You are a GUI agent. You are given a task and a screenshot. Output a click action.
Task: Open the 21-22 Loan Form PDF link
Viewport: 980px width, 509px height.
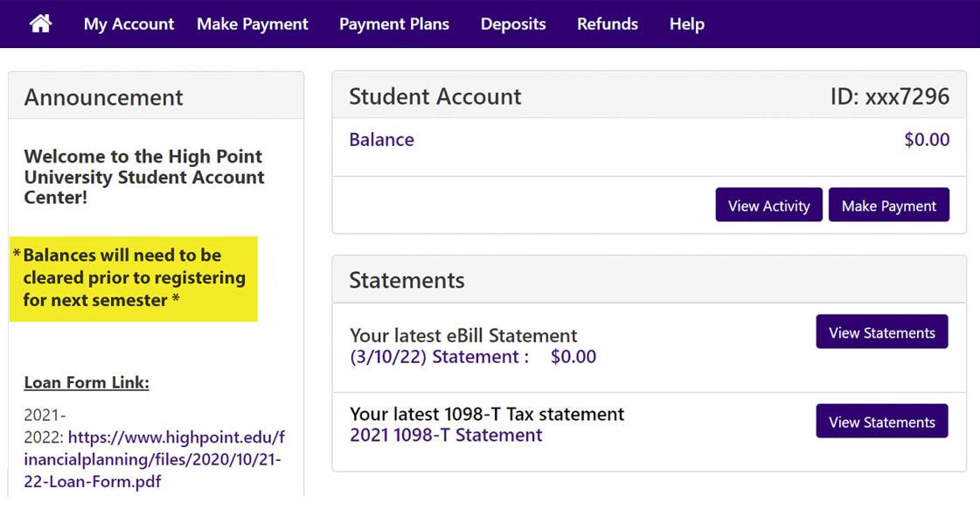point(155,459)
